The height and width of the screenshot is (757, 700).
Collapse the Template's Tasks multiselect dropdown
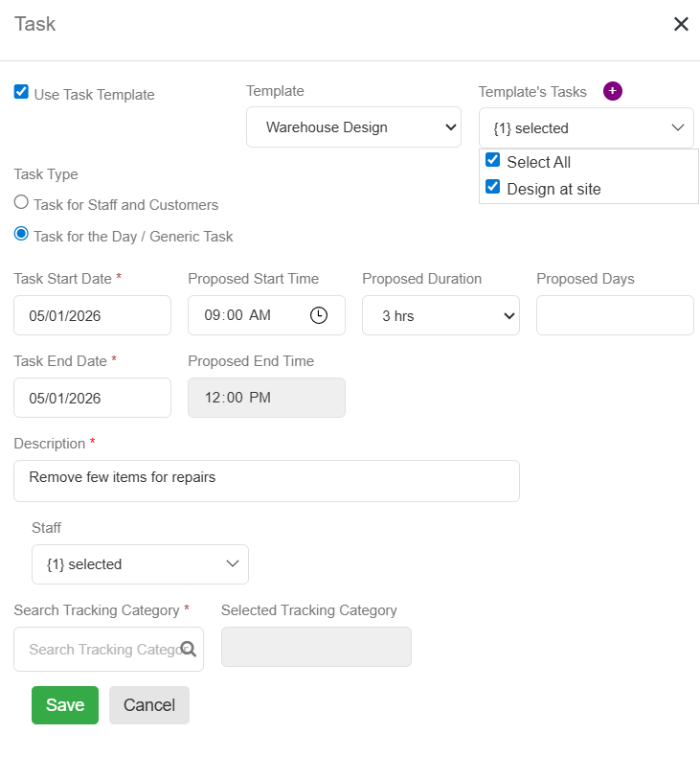click(586, 127)
